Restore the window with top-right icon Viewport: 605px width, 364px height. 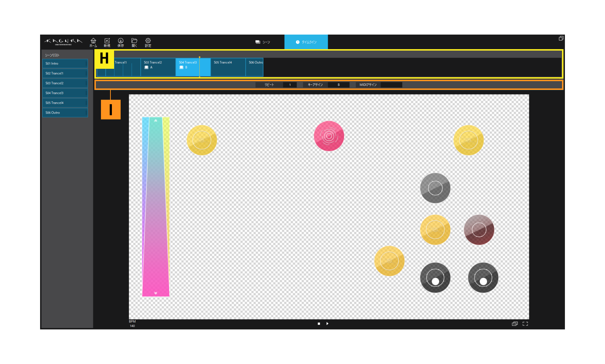561,38
